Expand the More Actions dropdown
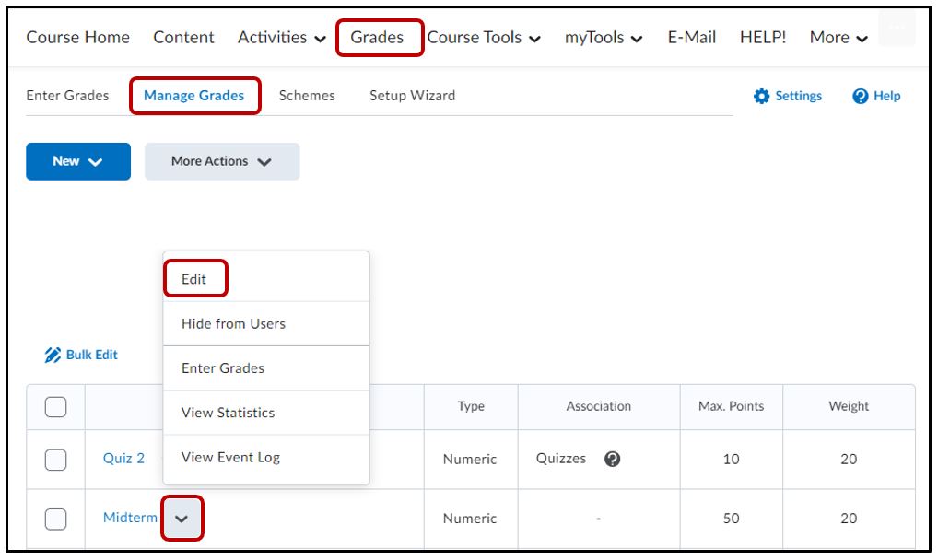The height and width of the screenshot is (560, 938). 222,161
